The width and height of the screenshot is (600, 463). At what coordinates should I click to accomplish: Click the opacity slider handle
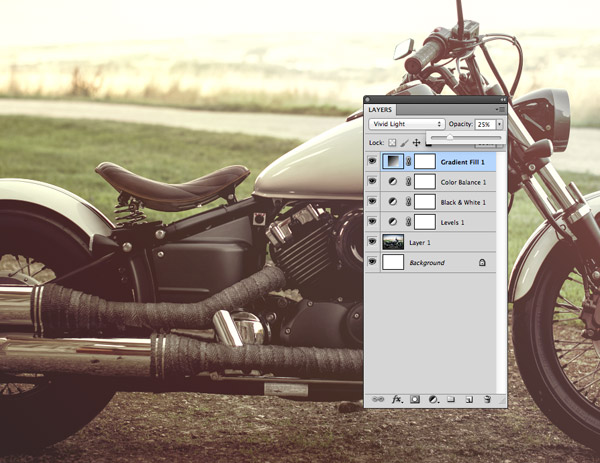click(450, 137)
